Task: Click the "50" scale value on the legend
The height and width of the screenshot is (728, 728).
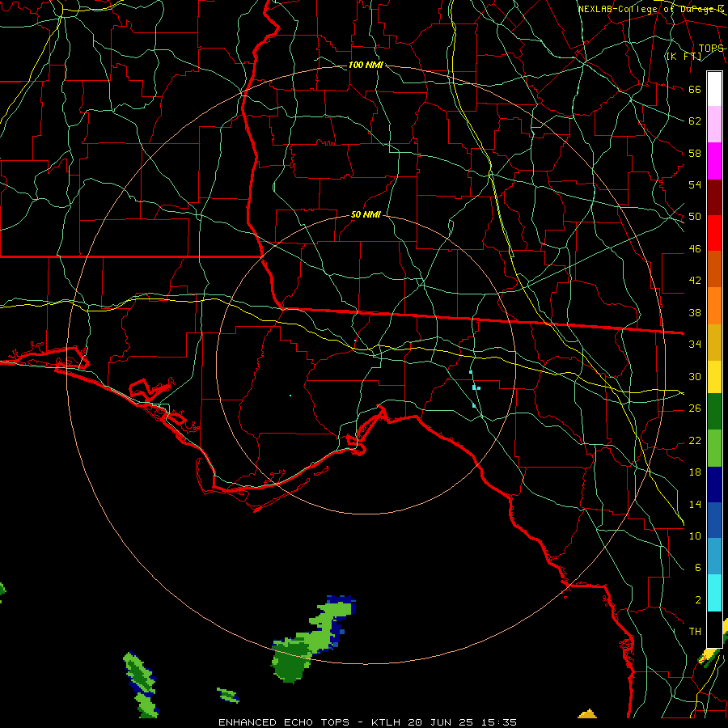Action: pos(695,217)
